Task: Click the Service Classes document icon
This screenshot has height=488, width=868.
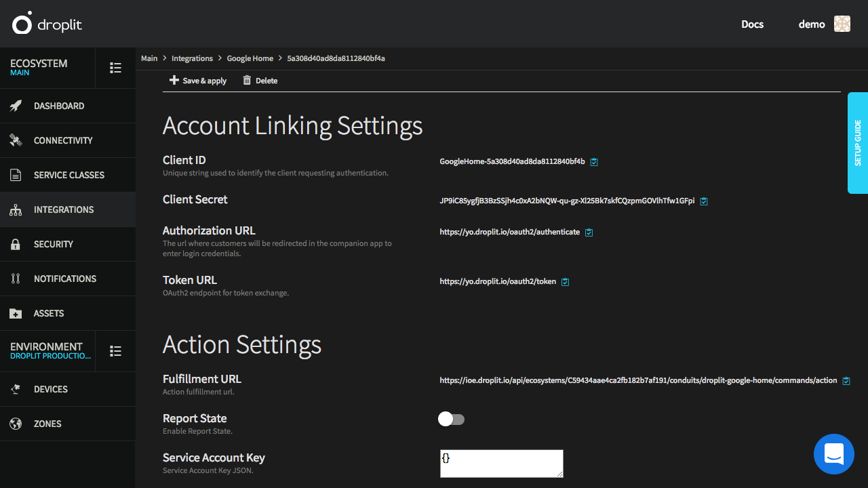Action: pos(16,175)
